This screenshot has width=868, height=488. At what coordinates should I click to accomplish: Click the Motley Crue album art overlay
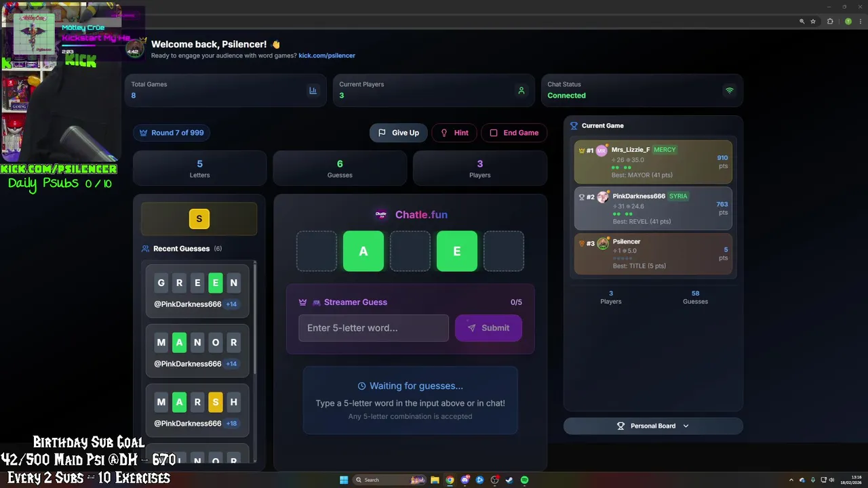point(34,34)
